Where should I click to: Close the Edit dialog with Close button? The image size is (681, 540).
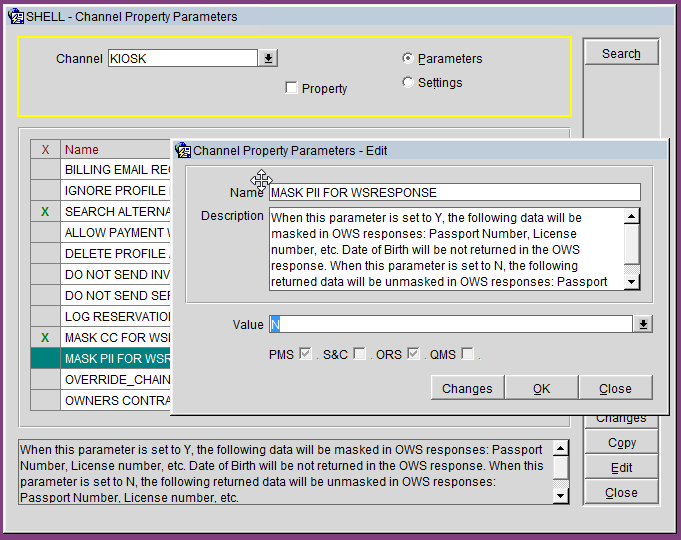(615, 388)
